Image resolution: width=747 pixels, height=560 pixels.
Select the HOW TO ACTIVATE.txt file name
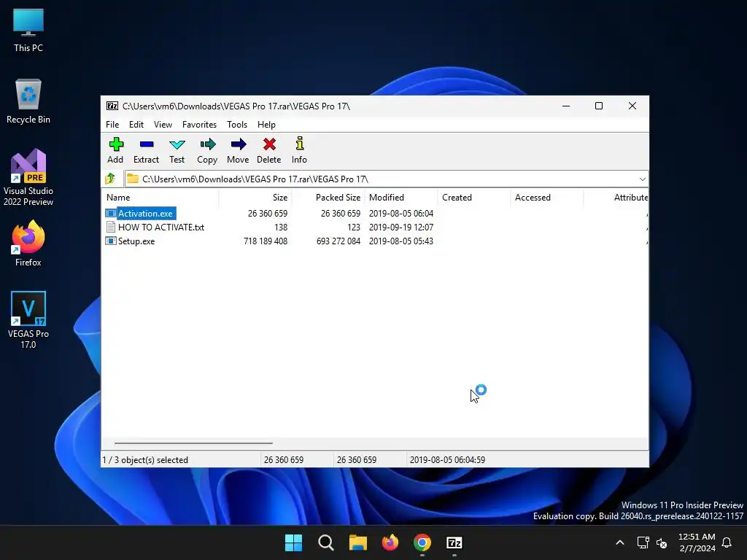pos(161,227)
